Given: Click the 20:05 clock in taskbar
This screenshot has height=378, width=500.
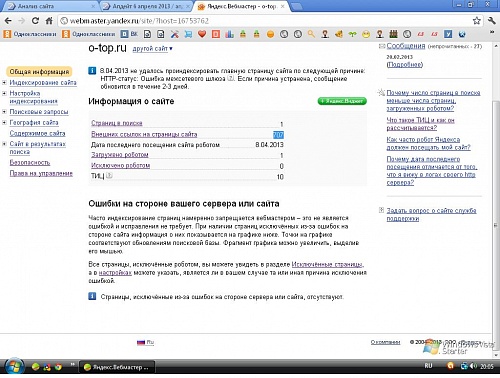Looking at the screenshot, I should coord(487,366).
